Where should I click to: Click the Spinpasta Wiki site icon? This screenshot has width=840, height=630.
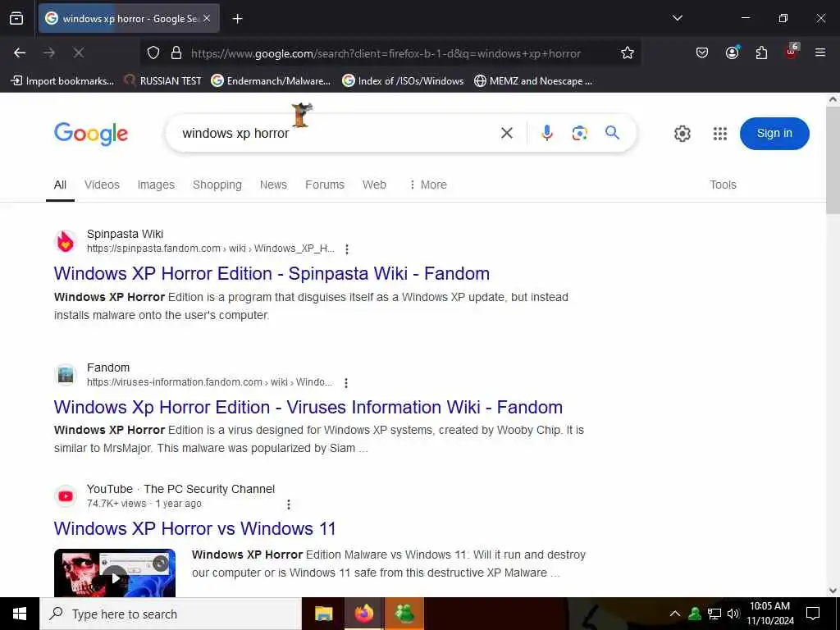point(66,242)
